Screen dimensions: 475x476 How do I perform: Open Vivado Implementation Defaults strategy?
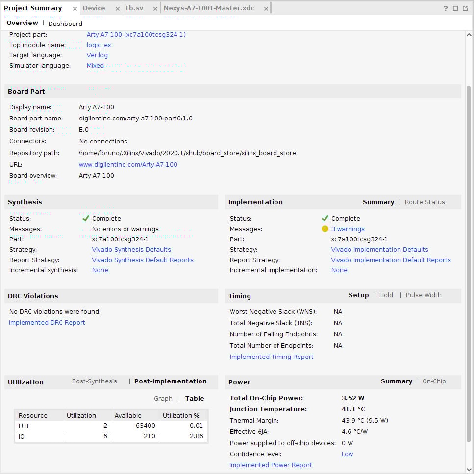pyautogui.click(x=379, y=250)
